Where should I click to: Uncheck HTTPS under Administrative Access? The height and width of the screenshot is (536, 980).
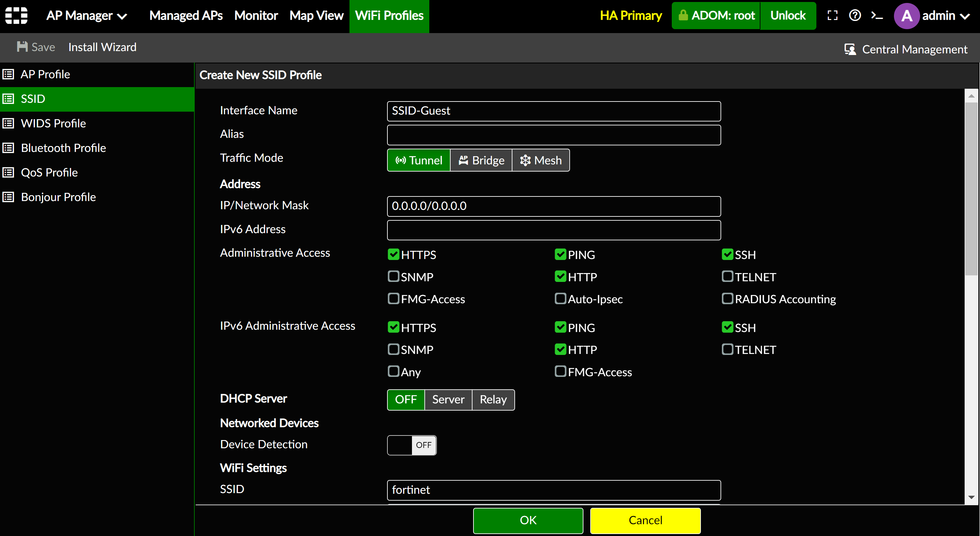[393, 254]
